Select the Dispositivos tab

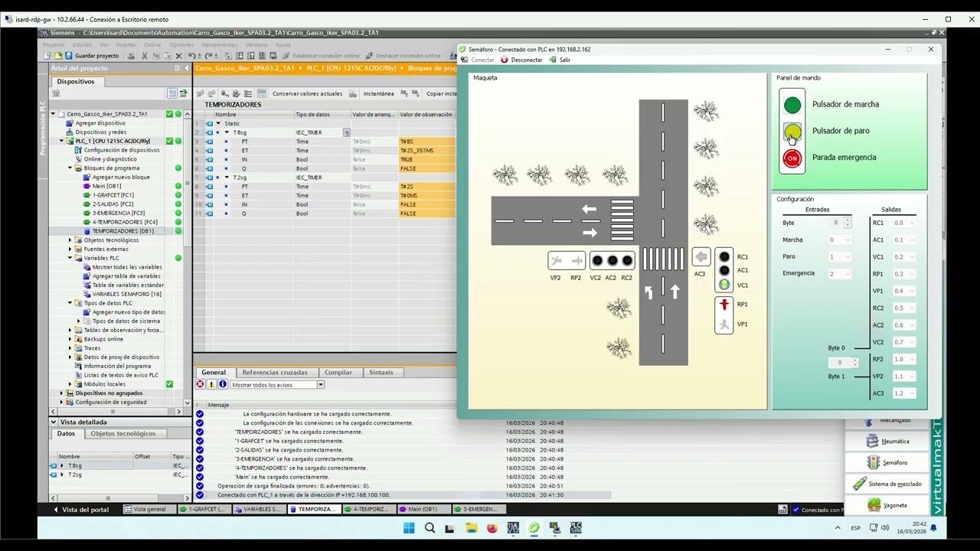(x=75, y=81)
